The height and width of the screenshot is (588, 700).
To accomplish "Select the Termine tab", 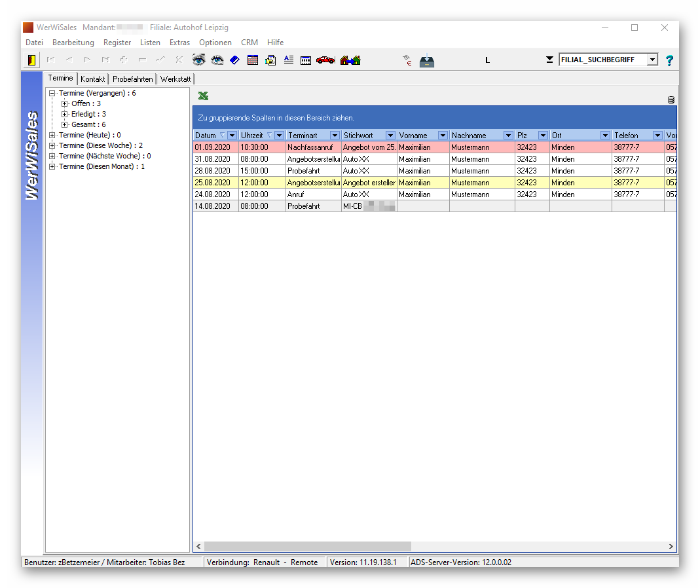I will click(60, 78).
